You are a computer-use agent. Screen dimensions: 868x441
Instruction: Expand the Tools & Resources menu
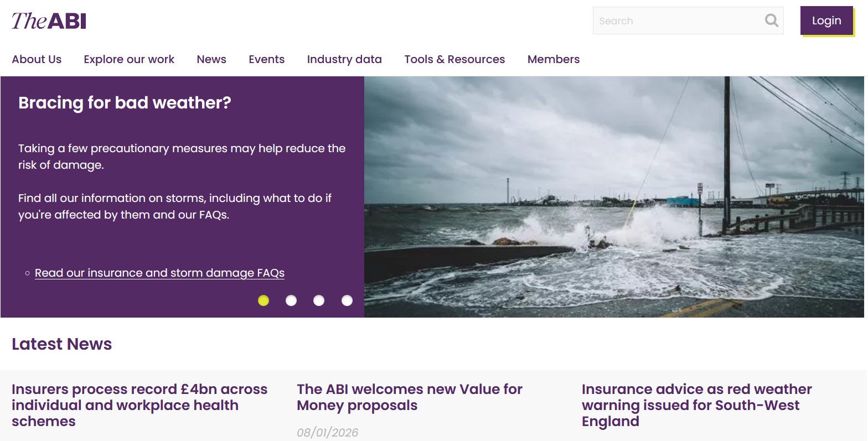[x=454, y=59]
